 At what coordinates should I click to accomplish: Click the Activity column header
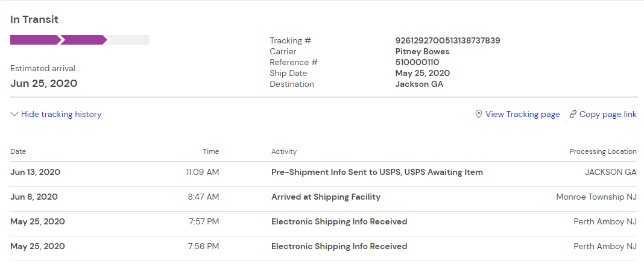tap(284, 151)
